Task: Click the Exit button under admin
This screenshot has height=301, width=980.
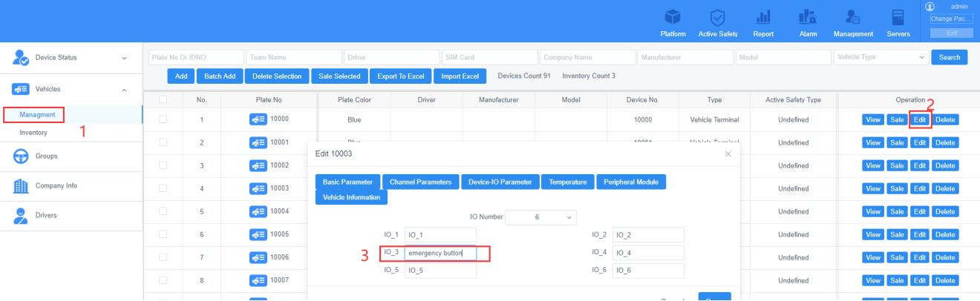Action: (951, 33)
